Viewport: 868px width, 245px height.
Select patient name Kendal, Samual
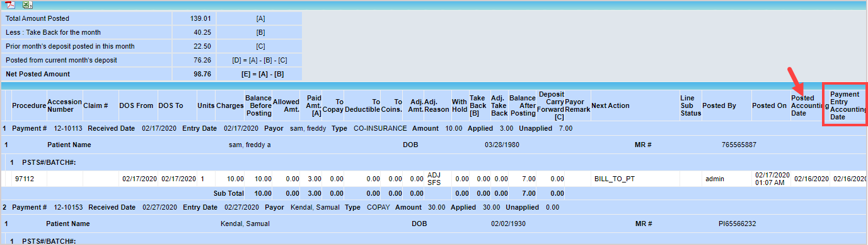pos(245,224)
